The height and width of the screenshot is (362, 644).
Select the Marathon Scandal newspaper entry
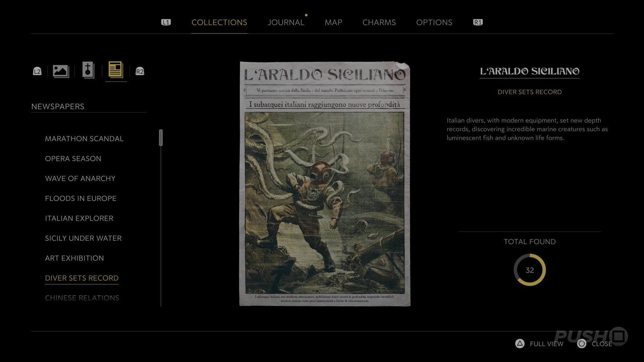84,139
